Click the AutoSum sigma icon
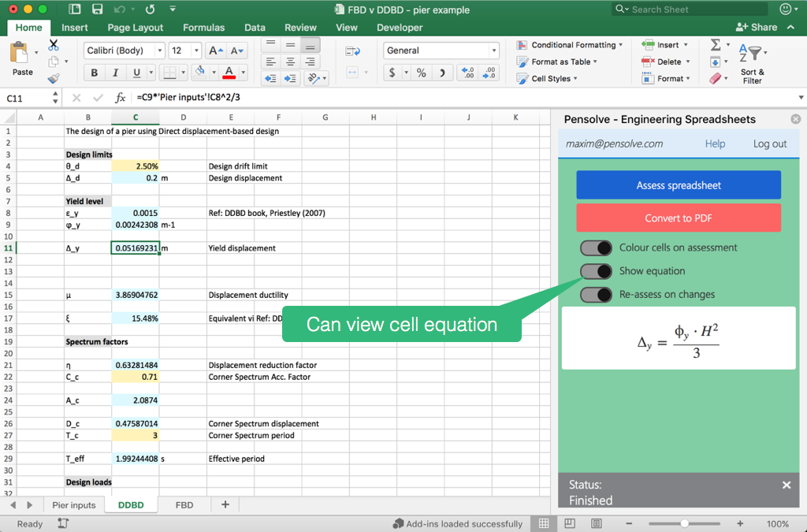This screenshot has height=532, width=807. (x=716, y=45)
